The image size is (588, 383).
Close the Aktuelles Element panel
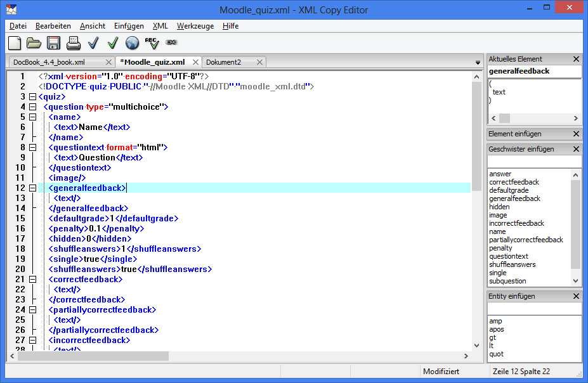[576, 59]
